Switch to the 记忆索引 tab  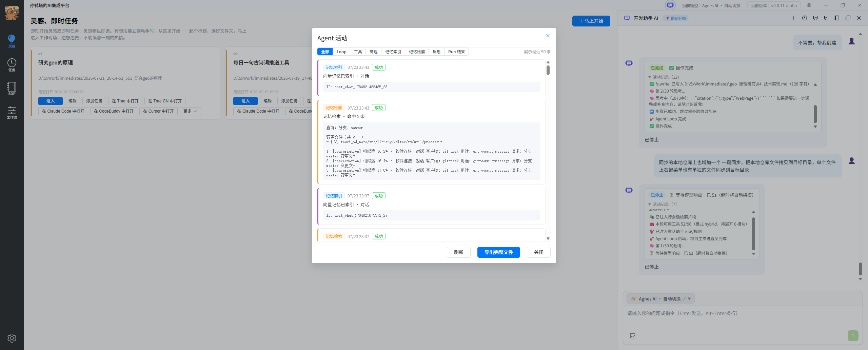click(x=393, y=52)
